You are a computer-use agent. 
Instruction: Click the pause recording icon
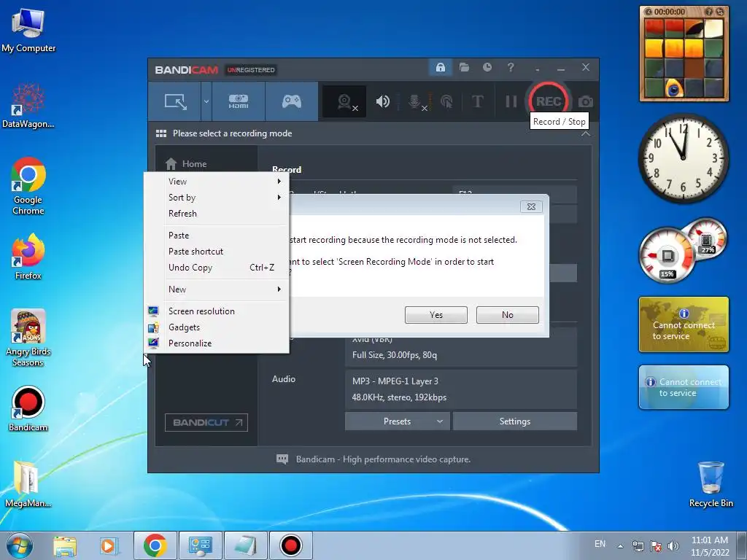tap(511, 101)
